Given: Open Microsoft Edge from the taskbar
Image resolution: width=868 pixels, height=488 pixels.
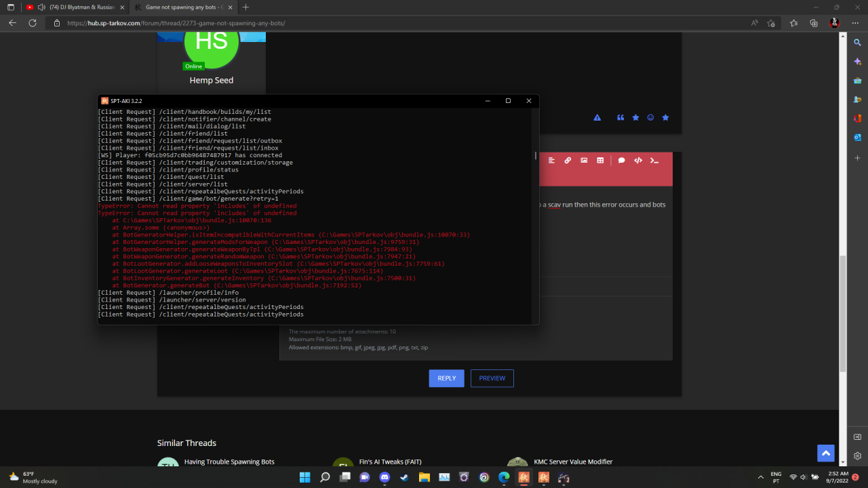Looking at the screenshot, I should point(503,477).
